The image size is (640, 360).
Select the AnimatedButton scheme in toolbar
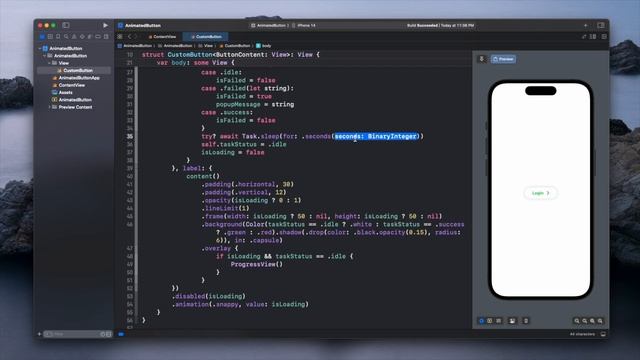coord(269,25)
